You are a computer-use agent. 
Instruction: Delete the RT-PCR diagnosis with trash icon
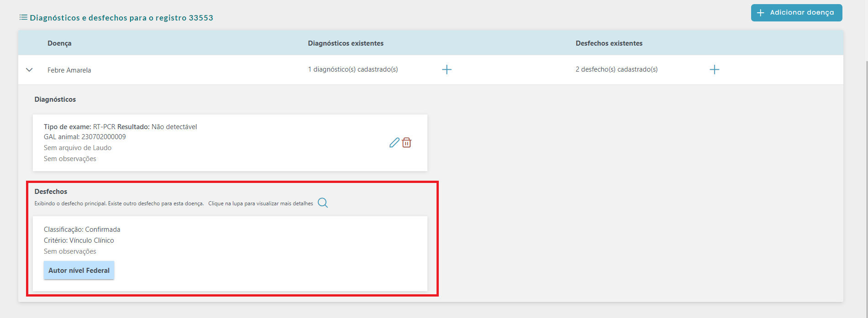[x=406, y=143]
